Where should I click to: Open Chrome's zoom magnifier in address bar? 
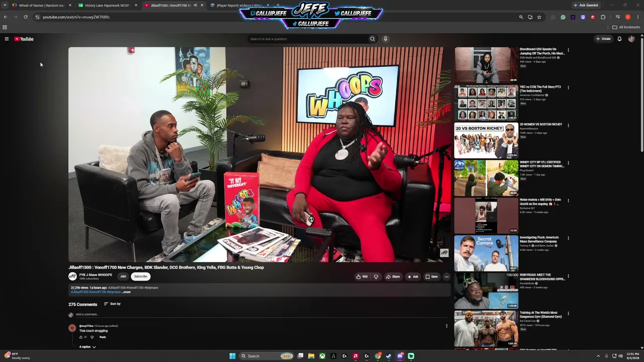[521, 17]
